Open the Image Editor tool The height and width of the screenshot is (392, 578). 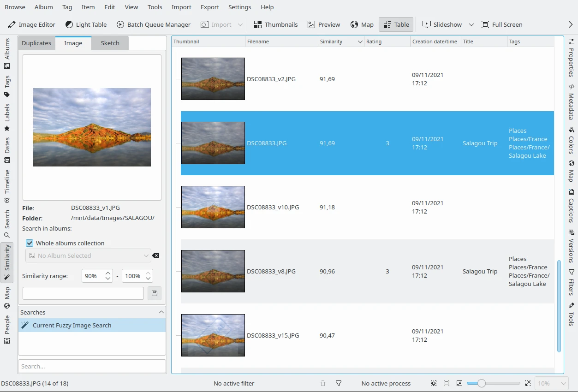(x=32, y=24)
